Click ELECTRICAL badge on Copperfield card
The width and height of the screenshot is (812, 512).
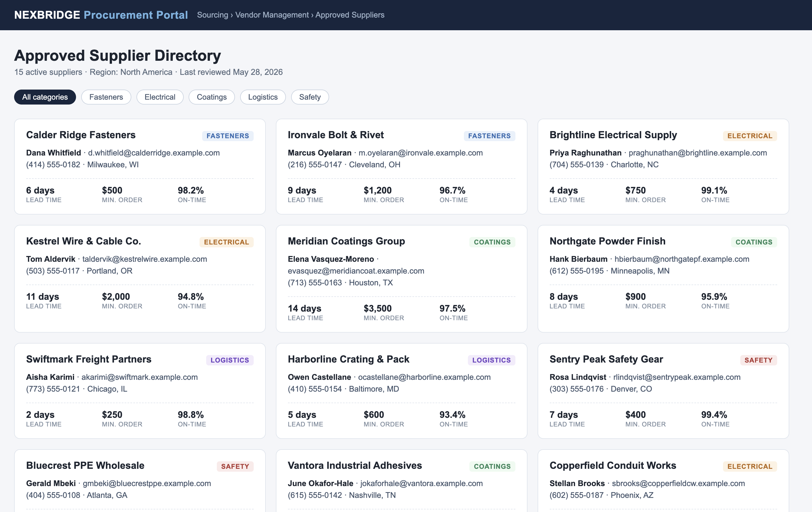(x=750, y=467)
